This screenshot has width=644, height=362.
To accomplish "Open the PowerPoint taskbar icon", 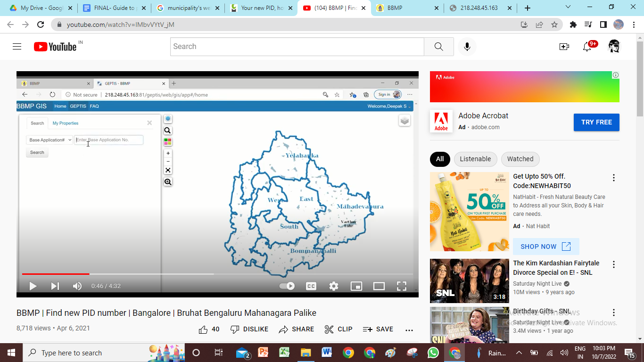I will pyautogui.click(x=263, y=353).
